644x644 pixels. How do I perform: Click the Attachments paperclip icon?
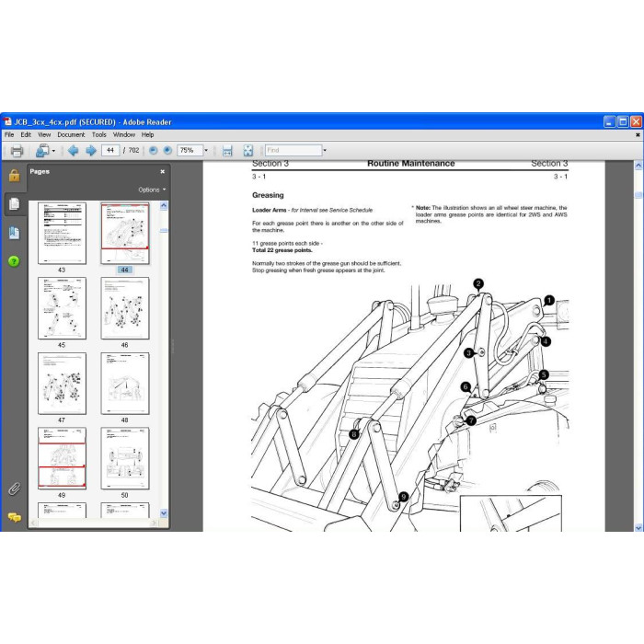(14, 489)
